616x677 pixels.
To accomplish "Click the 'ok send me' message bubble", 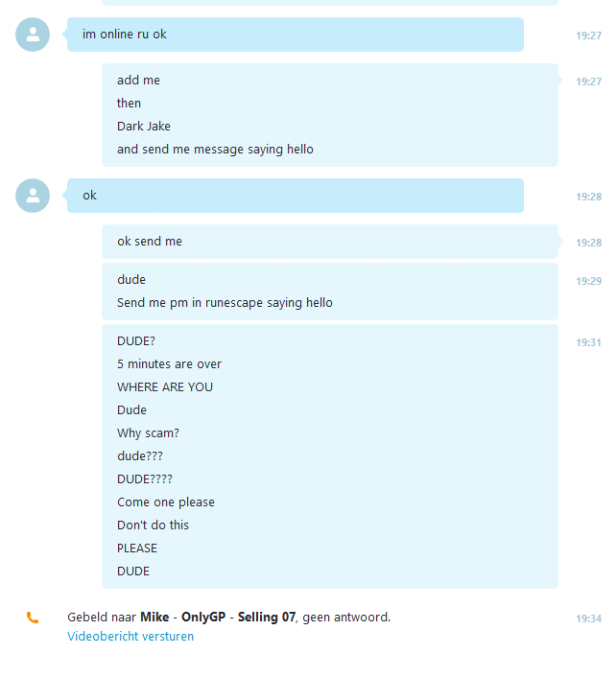I will click(330, 242).
